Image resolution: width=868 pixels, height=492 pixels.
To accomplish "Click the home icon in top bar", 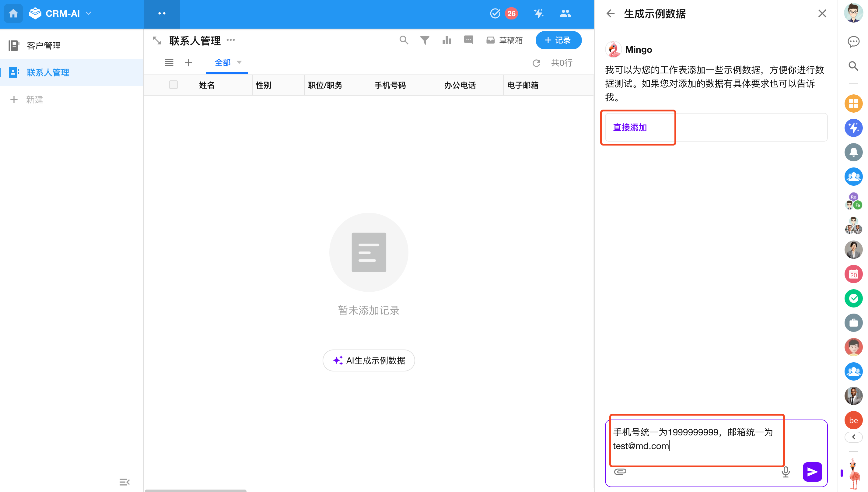I will click(13, 13).
